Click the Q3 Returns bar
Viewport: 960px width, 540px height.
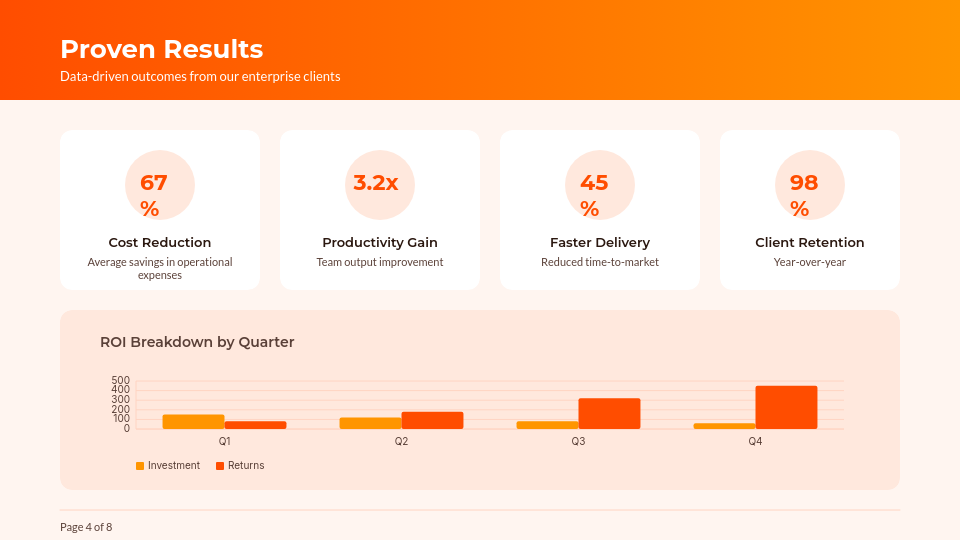coord(609,414)
